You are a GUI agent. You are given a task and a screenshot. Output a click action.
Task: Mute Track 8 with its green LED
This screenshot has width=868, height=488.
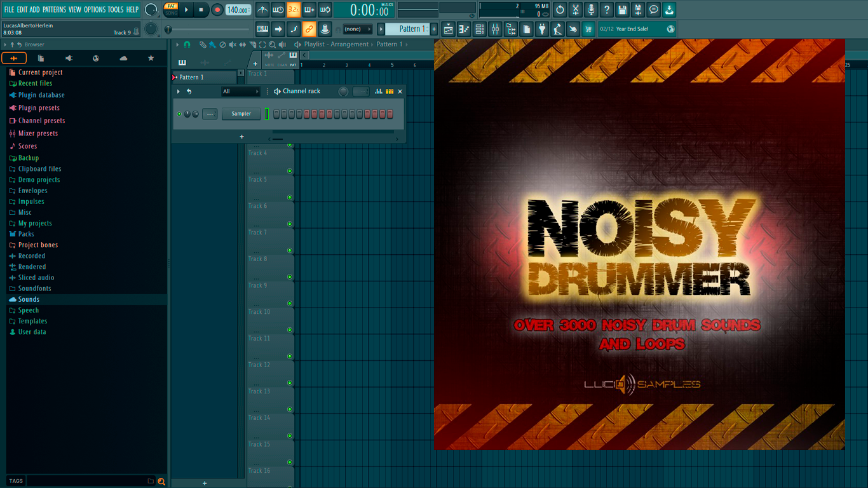click(x=290, y=276)
